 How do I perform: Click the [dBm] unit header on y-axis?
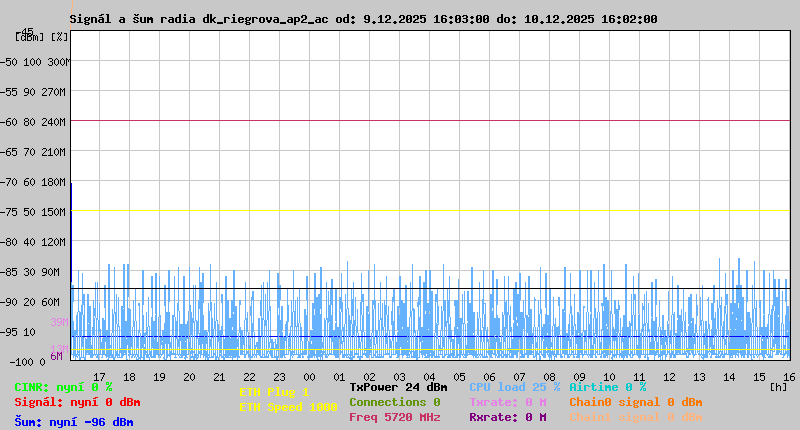pos(27,37)
